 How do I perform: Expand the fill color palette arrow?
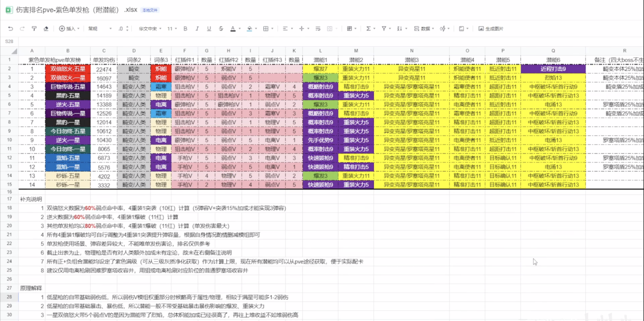256,29
